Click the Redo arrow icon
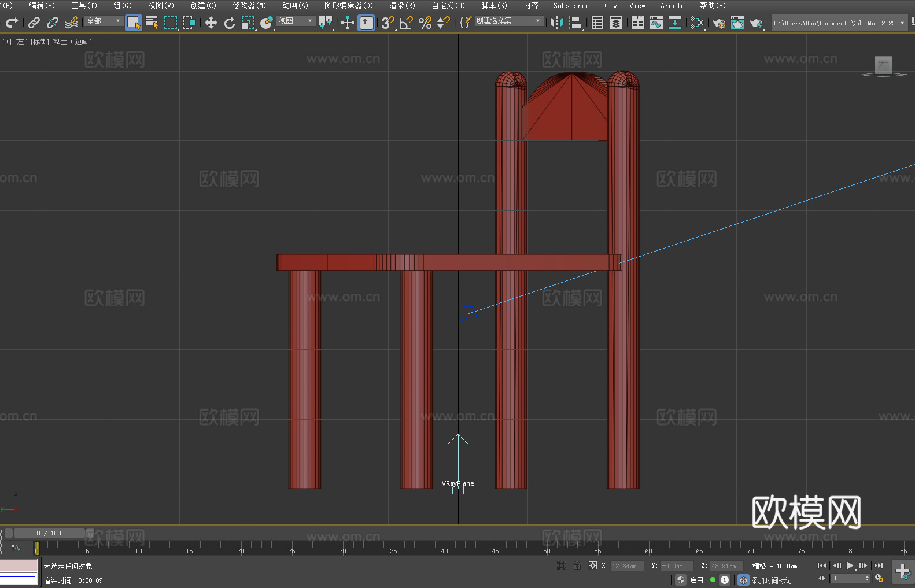The width and height of the screenshot is (915, 588). (12, 23)
